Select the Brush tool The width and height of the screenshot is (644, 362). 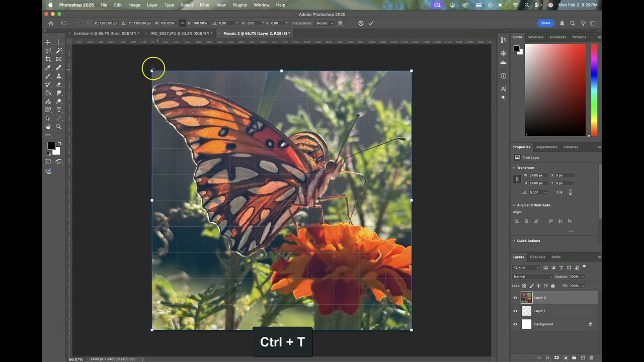click(x=48, y=76)
